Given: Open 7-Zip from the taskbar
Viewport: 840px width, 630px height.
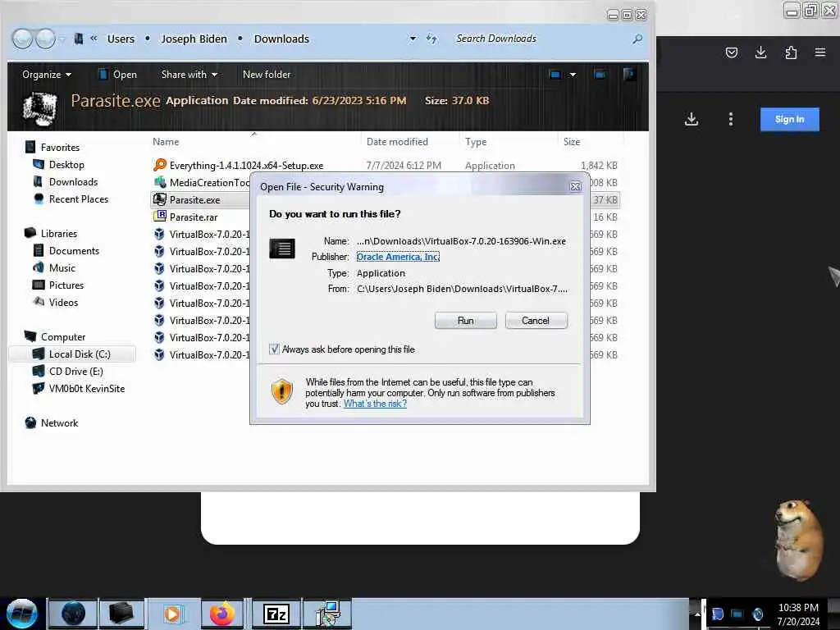Looking at the screenshot, I should 276,614.
